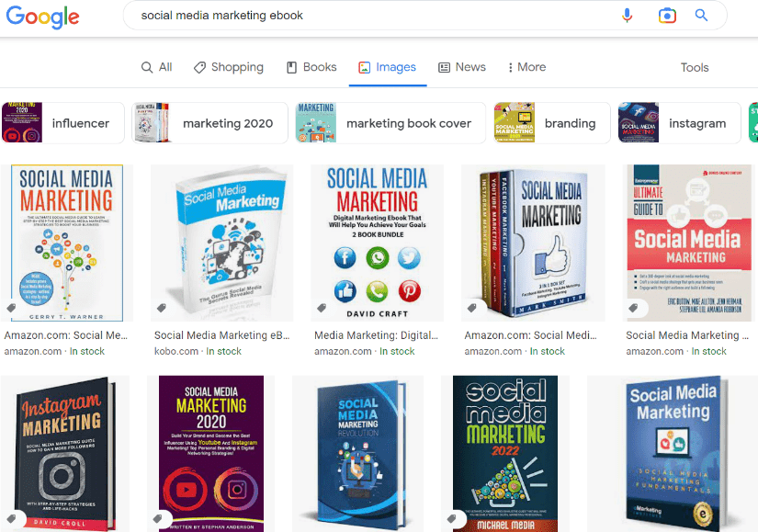
Task: Expand the More search options
Action: pos(526,67)
